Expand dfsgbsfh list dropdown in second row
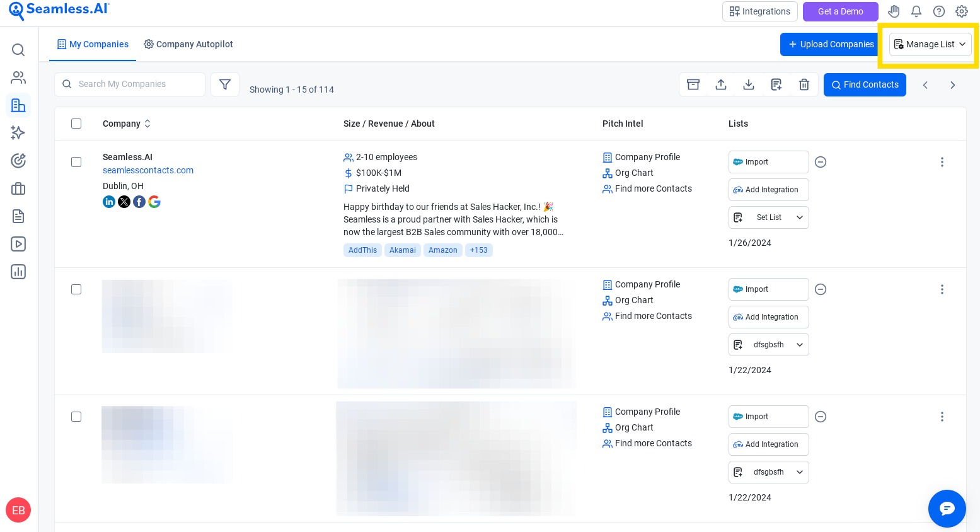Viewport: 980px width, 532px height. coord(769,345)
